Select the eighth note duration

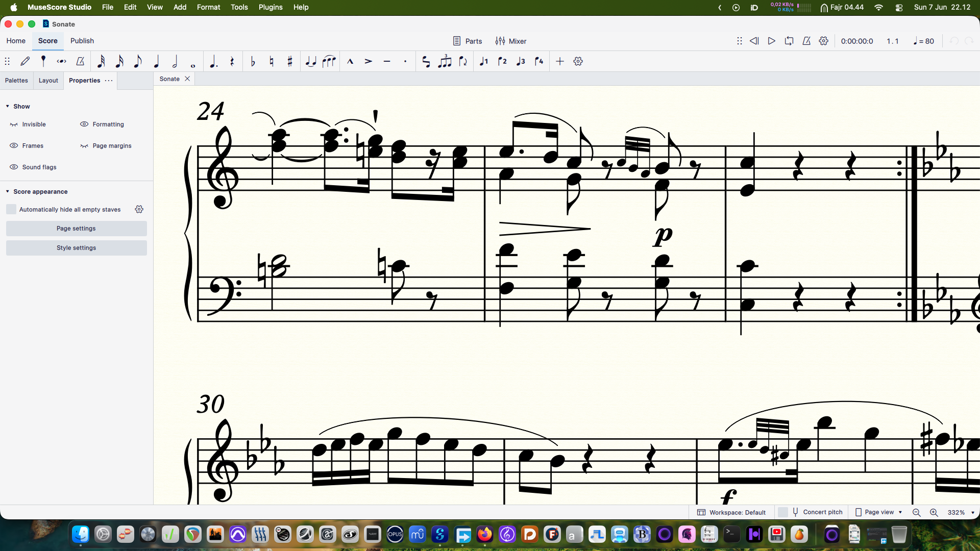point(138,61)
